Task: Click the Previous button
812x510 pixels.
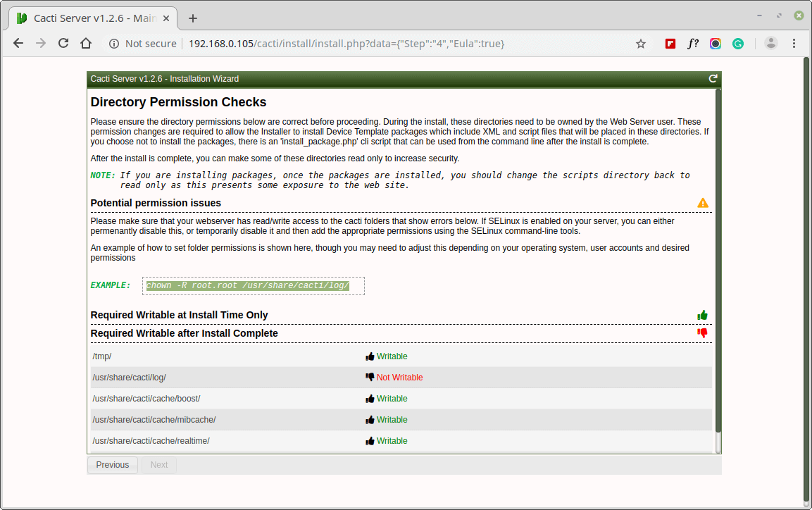Action: coord(113,465)
